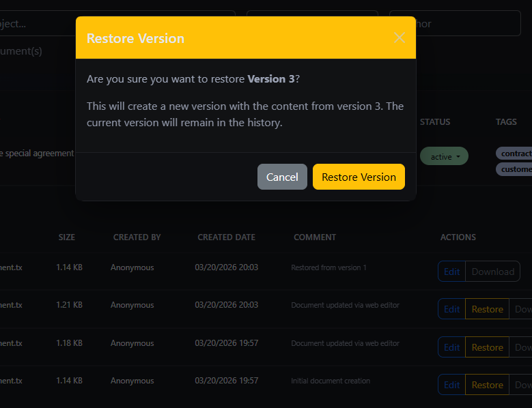Click the author filter input field
Viewport: 532px width, 408px height.
(x=455, y=23)
